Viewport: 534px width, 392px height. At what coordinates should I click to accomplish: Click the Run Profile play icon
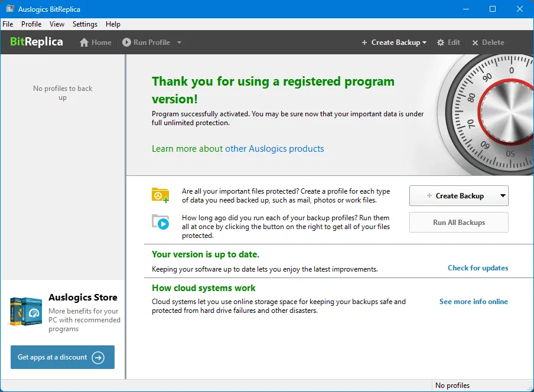point(126,42)
